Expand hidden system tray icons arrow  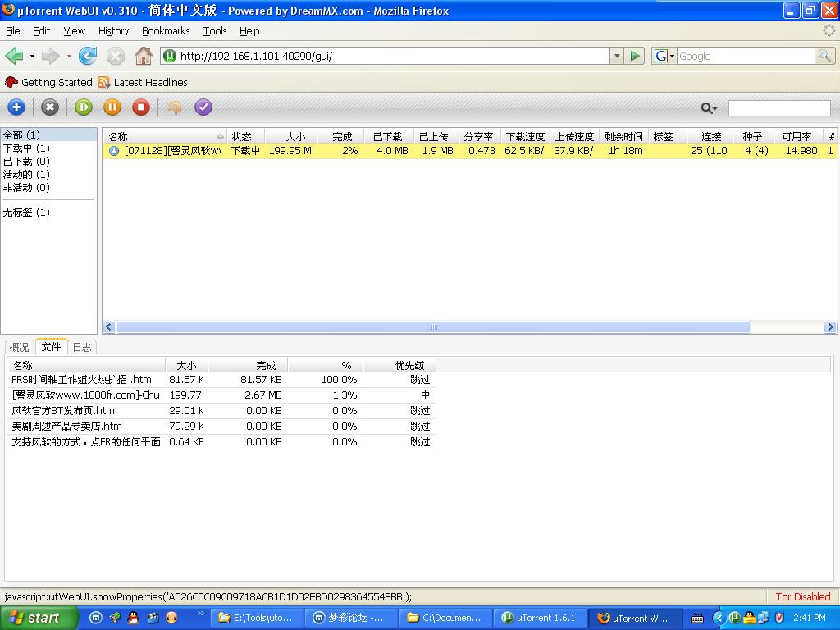(719, 619)
